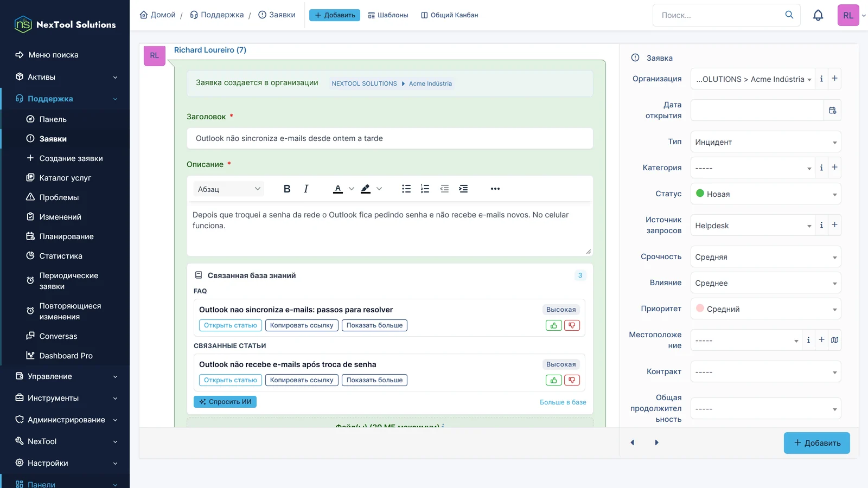868x488 pixels.
Task: Open the location map icon
Action: (x=835, y=340)
